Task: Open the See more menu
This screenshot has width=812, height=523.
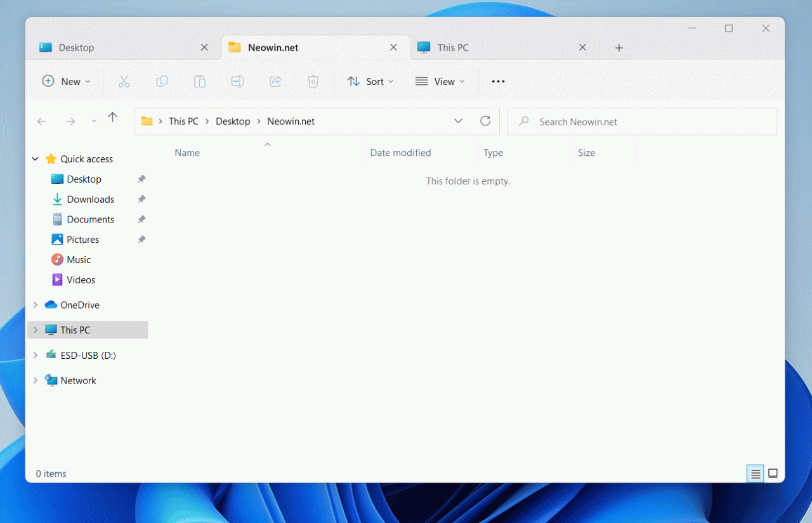Action: 498,81
